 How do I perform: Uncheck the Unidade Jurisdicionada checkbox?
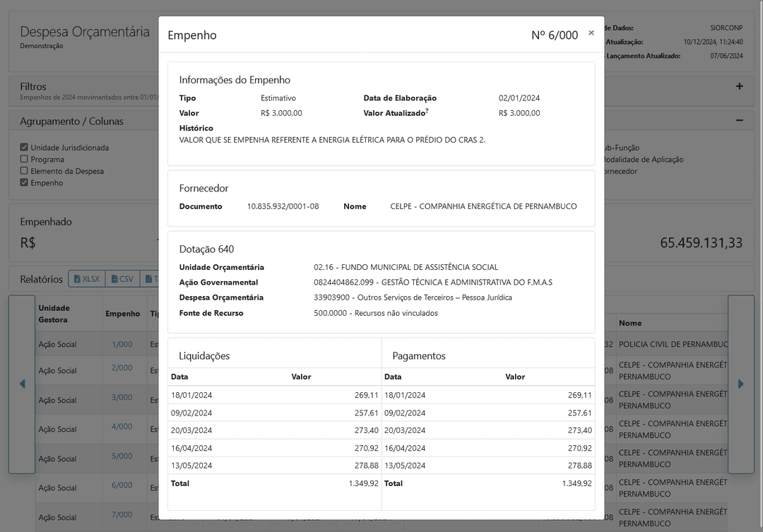(24, 147)
